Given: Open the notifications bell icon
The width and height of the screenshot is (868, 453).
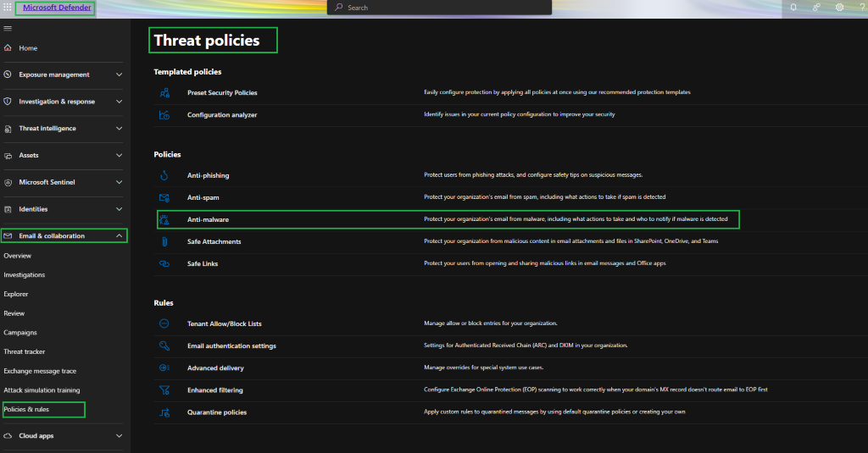Looking at the screenshot, I should click(x=793, y=7).
